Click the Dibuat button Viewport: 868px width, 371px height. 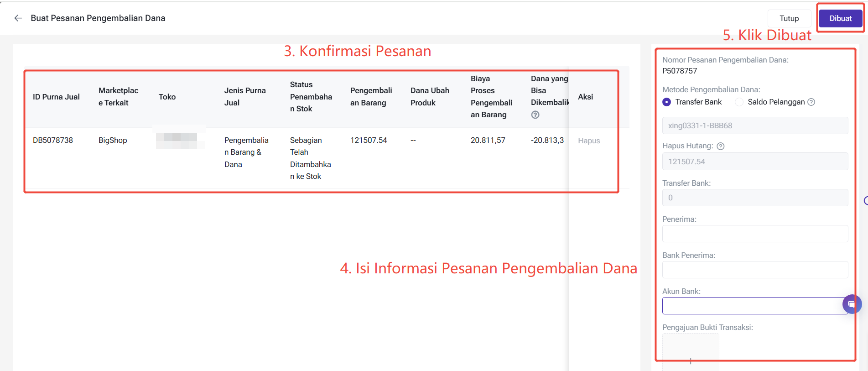pyautogui.click(x=840, y=18)
